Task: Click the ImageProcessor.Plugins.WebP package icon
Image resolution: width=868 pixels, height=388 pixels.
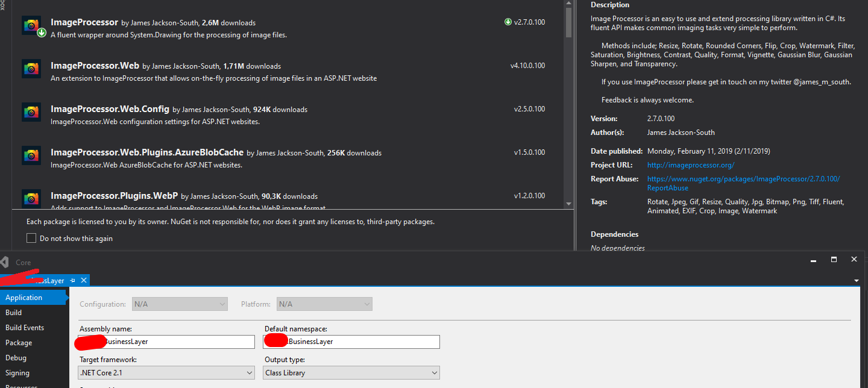Action: click(x=31, y=198)
